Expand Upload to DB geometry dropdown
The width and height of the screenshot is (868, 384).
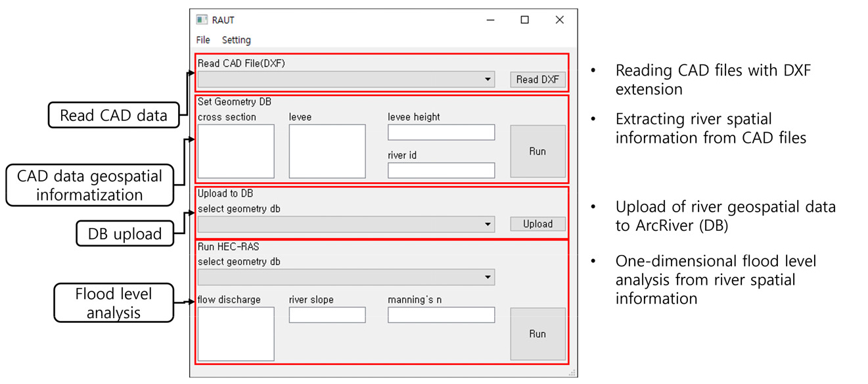488,224
